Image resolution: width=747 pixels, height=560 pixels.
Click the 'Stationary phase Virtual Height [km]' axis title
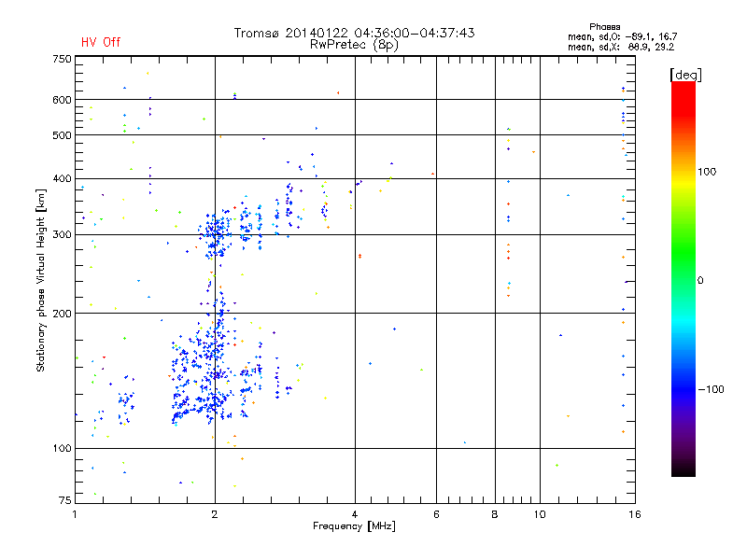[x=41, y=281]
